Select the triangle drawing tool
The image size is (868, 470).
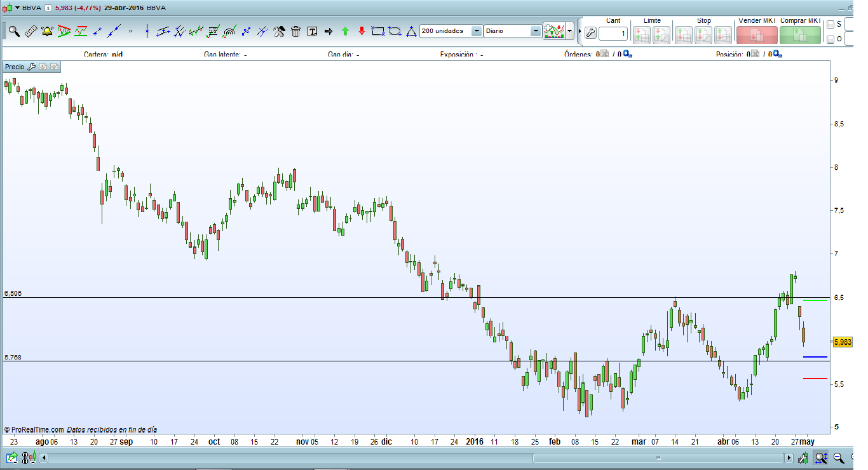pyautogui.click(x=411, y=30)
